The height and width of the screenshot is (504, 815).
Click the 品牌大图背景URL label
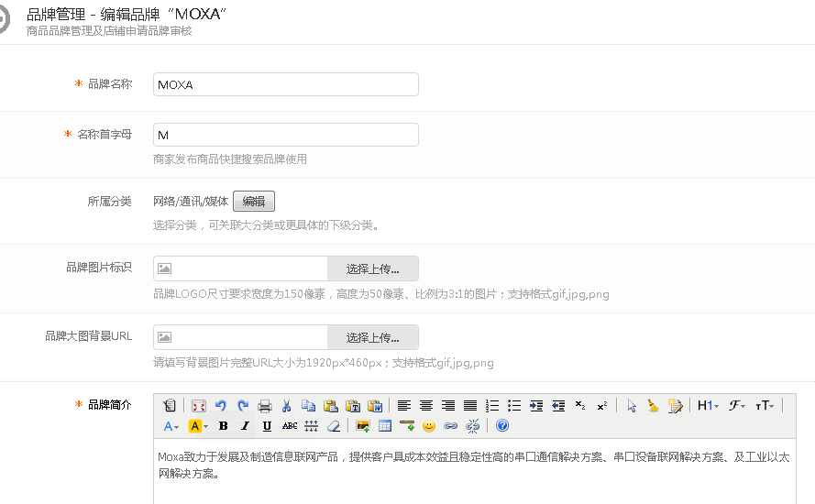[88, 336]
